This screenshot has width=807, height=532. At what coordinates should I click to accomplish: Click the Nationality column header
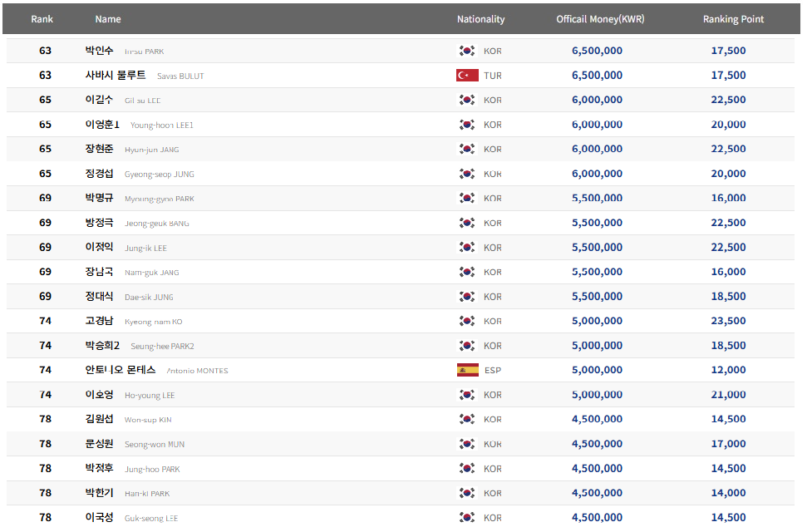[x=480, y=19]
